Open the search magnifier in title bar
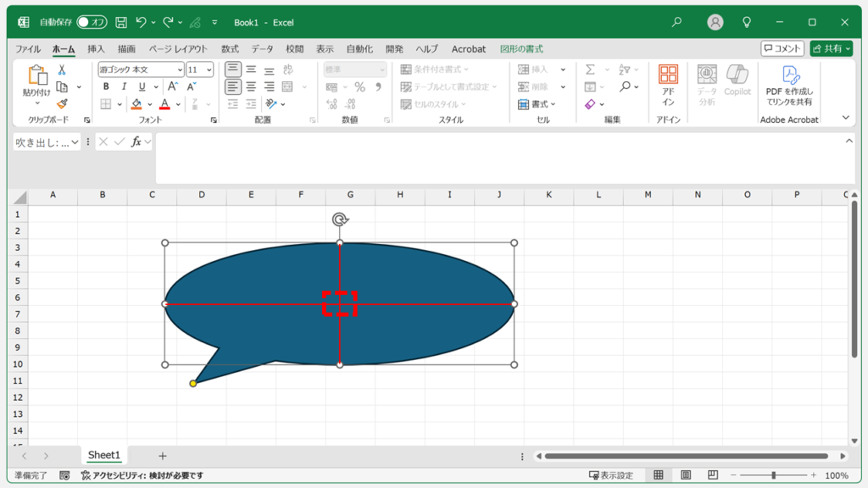This screenshot has width=868, height=488. pyautogui.click(x=676, y=22)
